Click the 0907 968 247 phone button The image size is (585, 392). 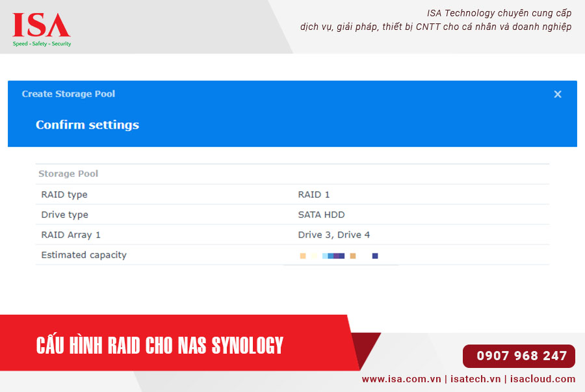click(519, 356)
